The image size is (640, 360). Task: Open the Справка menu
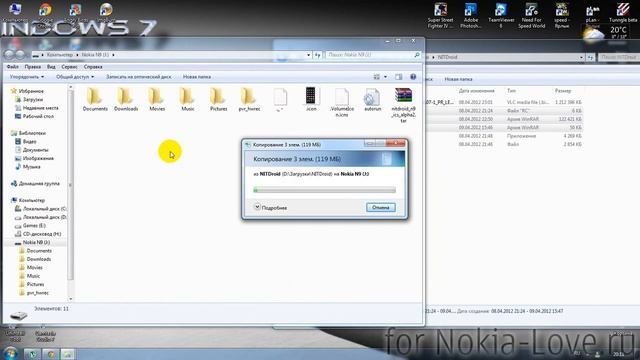coord(93,67)
